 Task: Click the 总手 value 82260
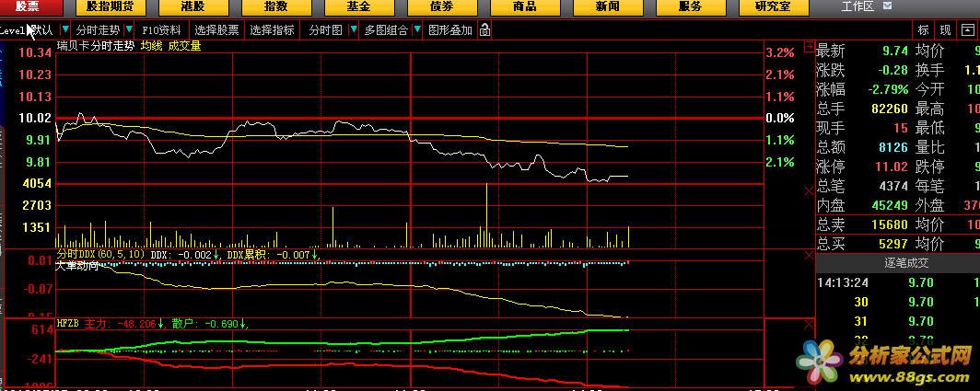click(889, 109)
